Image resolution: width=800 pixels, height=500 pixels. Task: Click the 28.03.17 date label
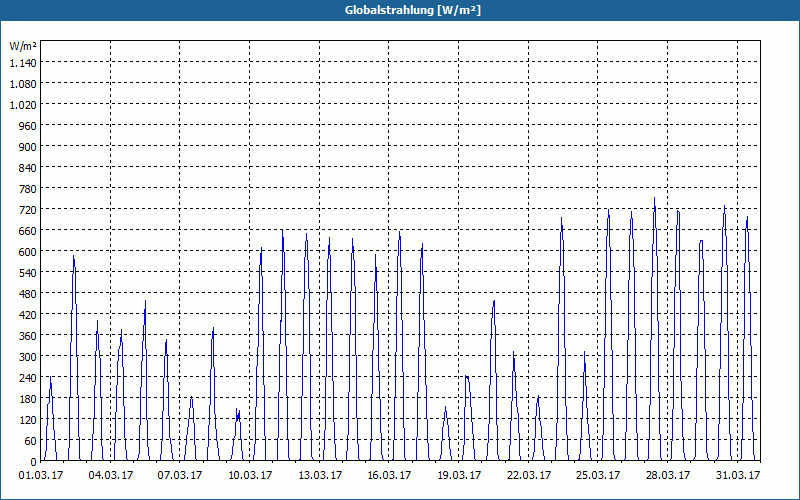(668, 475)
